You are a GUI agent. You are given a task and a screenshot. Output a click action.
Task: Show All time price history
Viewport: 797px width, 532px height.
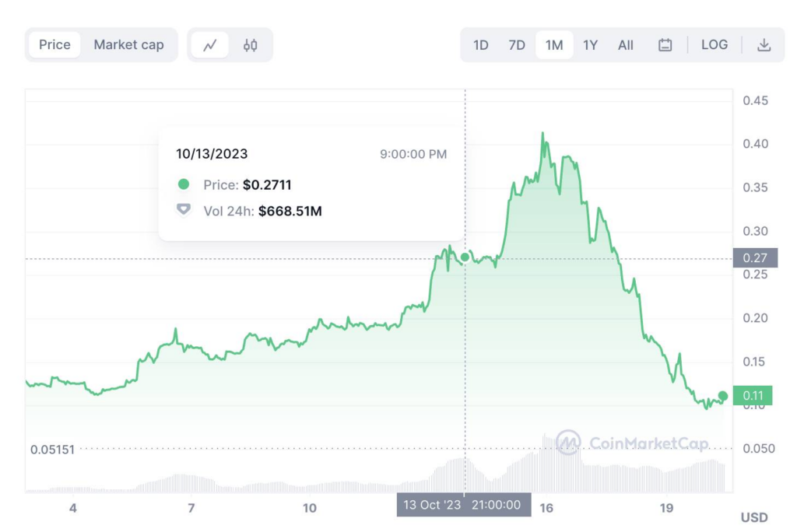(x=626, y=45)
